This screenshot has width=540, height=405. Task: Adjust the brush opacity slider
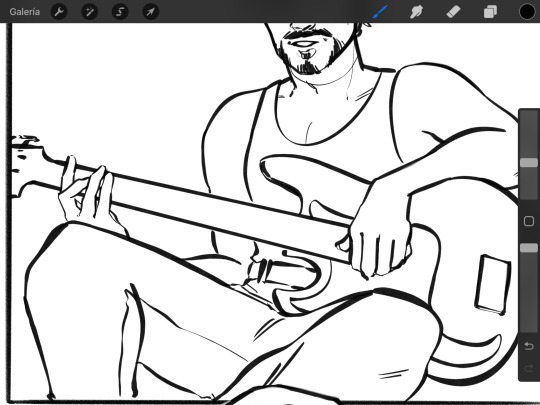(529, 248)
